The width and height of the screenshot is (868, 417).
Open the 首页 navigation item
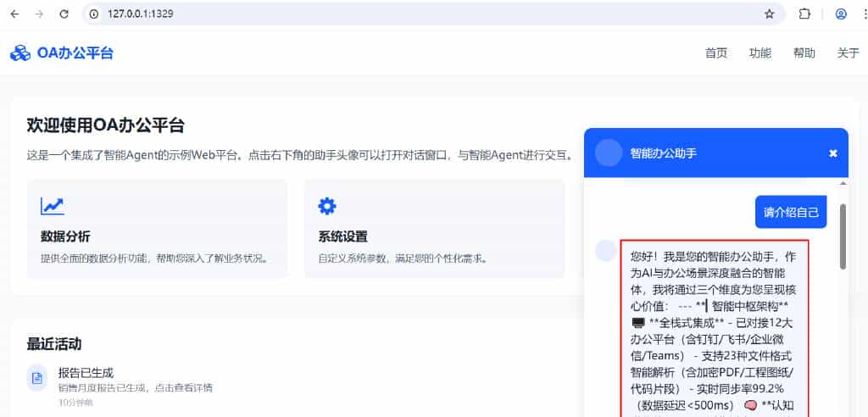tap(715, 53)
